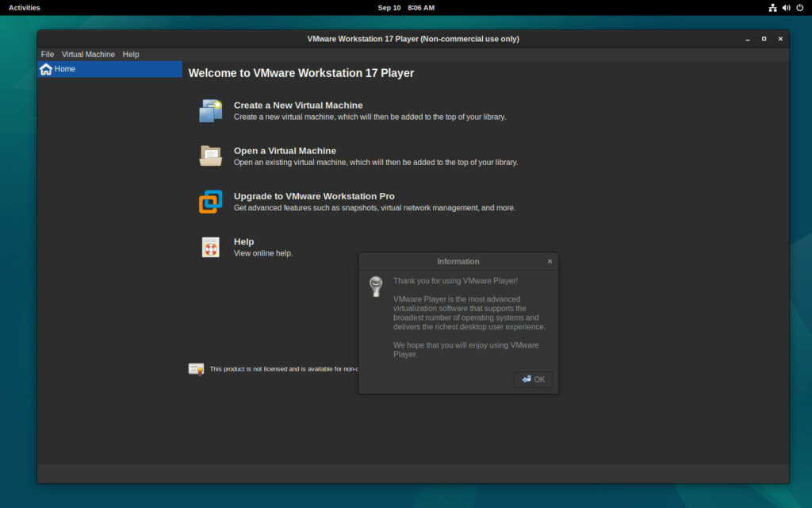Click the Help lifebuoy icon
This screenshot has width=812, height=508.
tap(211, 248)
